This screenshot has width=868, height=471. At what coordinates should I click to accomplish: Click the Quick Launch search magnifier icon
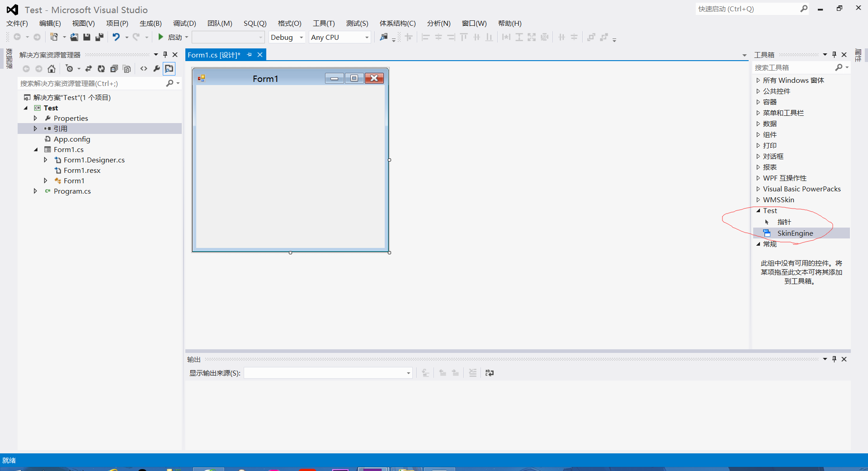pos(804,9)
